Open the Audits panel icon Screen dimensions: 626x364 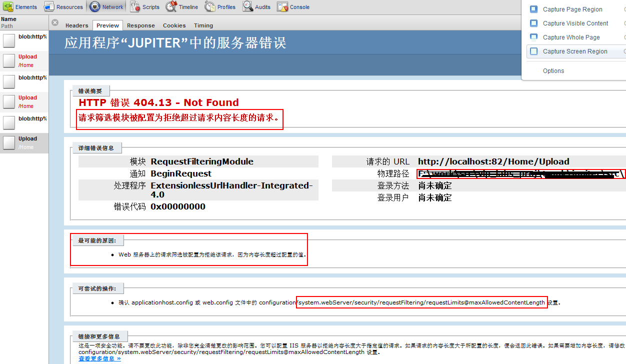(x=247, y=7)
